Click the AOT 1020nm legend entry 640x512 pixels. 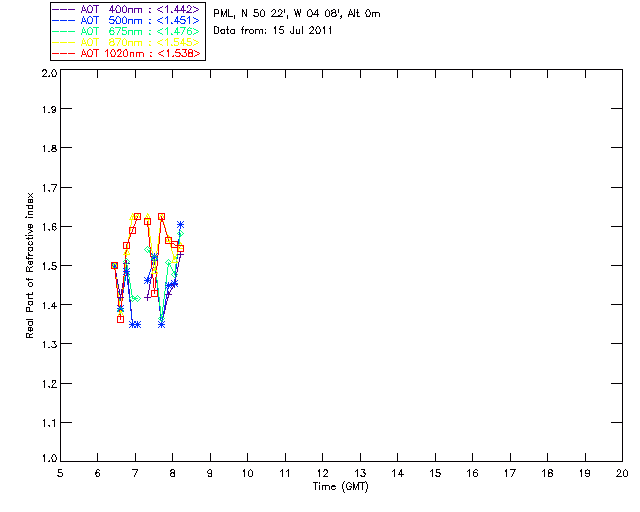(x=127, y=53)
